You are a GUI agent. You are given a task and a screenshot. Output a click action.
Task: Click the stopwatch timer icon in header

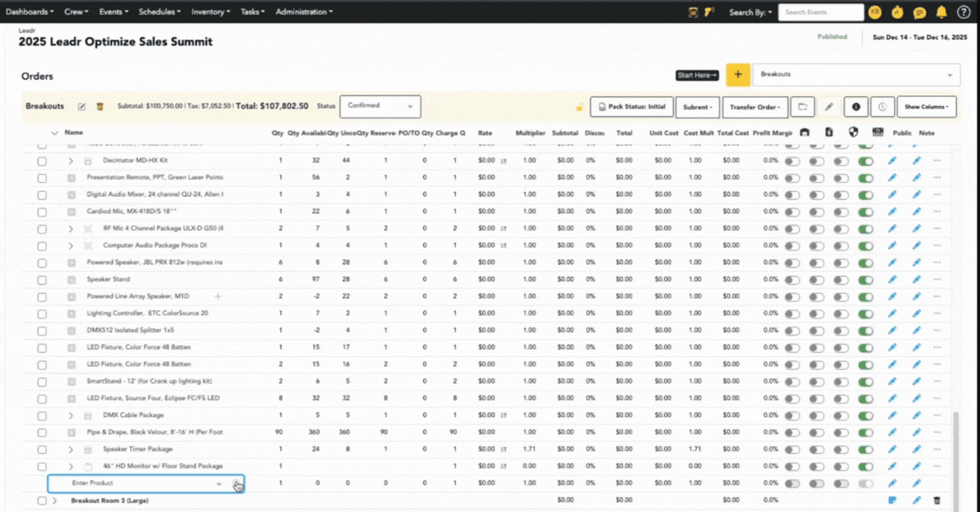coord(898,12)
